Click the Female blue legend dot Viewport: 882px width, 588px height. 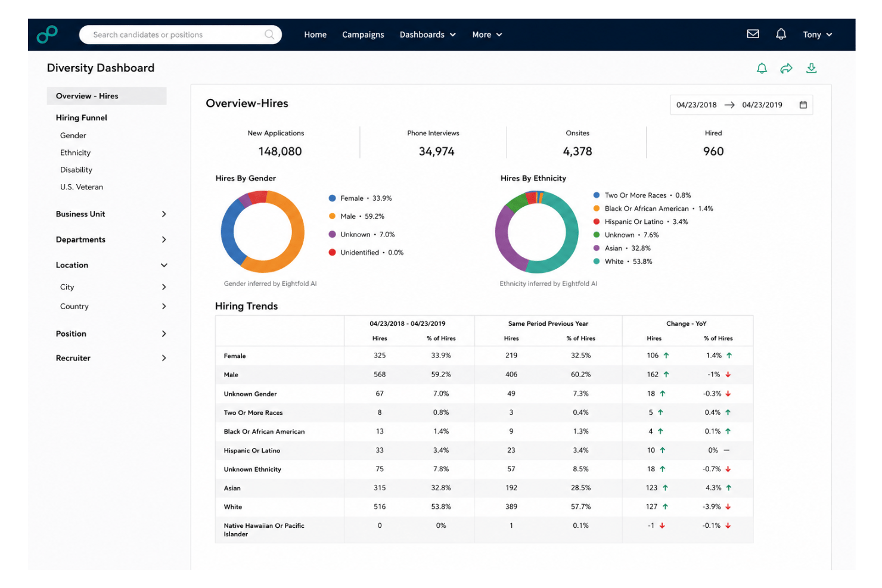point(332,198)
